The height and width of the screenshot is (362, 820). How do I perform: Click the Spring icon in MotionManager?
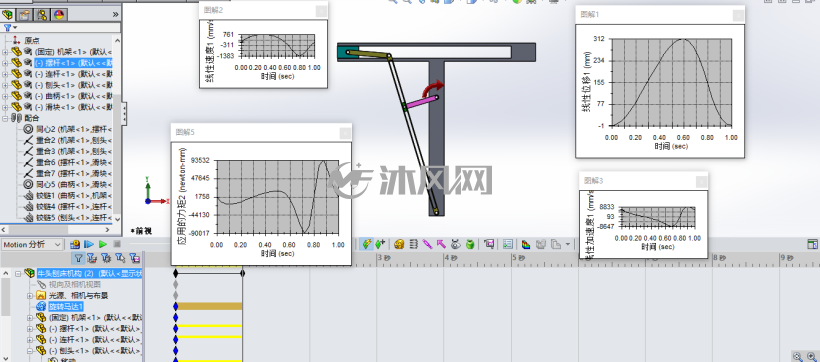click(x=413, y=244)
